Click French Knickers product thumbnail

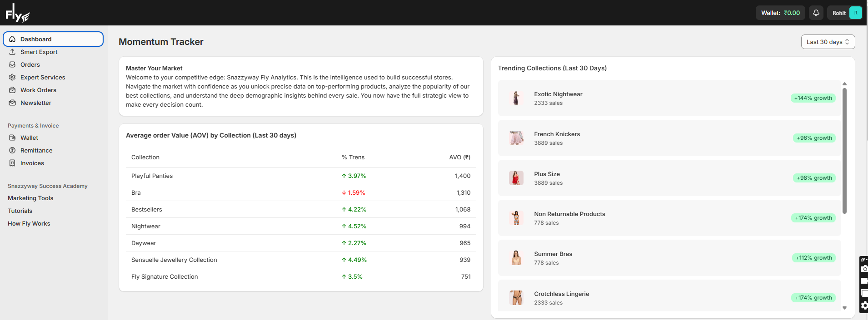(516, 138)
